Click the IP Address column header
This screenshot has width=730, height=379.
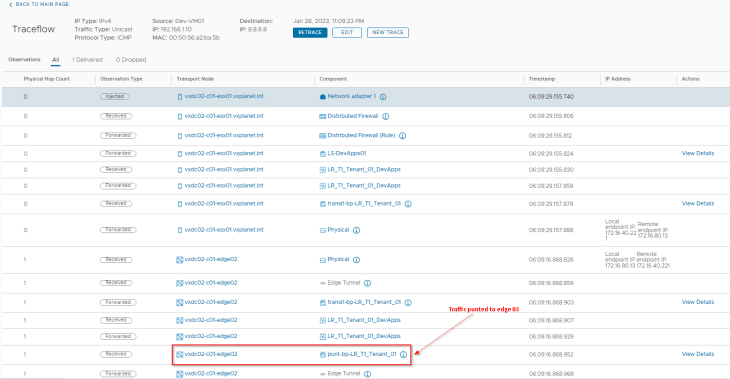[618, 79]
